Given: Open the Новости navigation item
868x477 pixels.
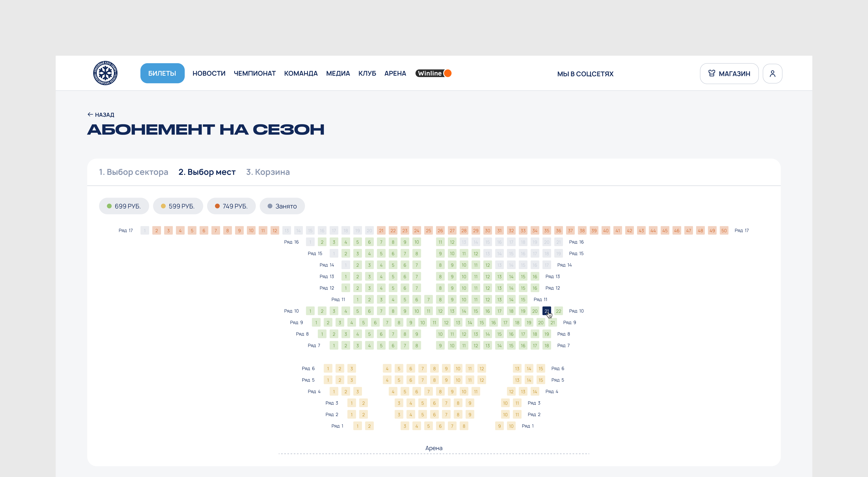Looking at the screenshot, I should pos(209,73).
